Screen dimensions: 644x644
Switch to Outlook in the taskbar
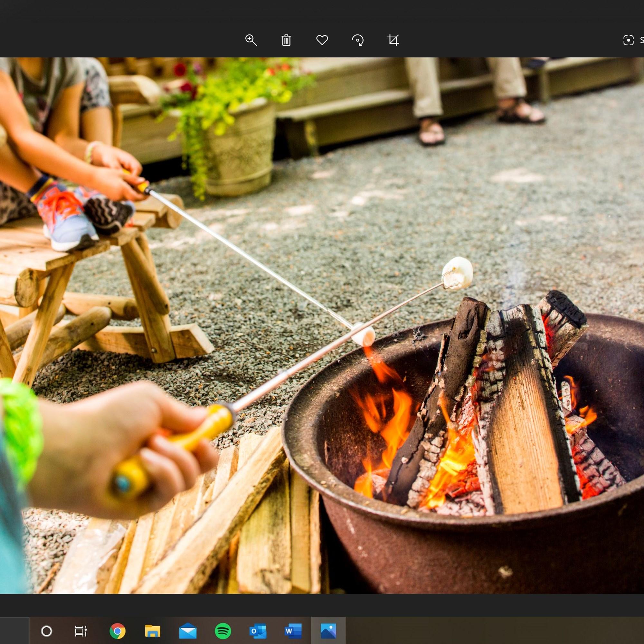258,631
